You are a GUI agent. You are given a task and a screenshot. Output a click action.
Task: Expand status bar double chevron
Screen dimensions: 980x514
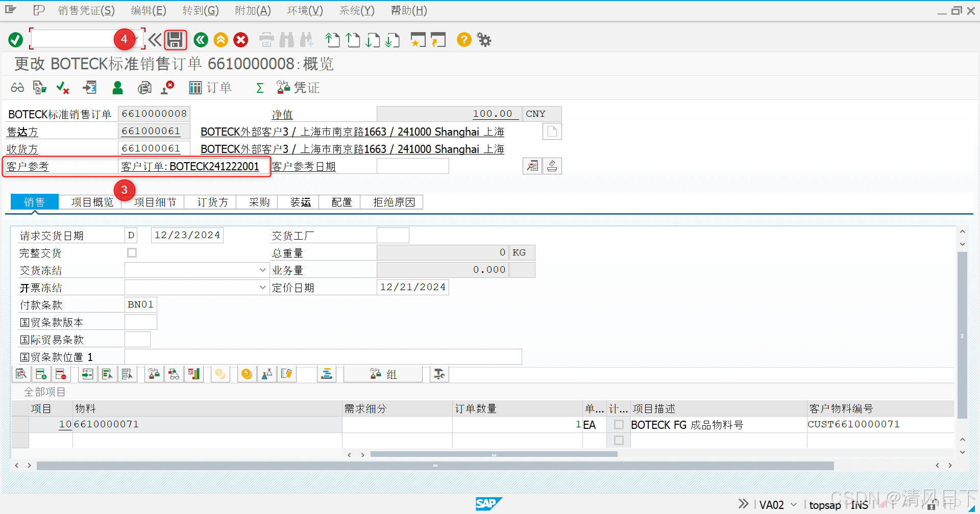point(743,504)
